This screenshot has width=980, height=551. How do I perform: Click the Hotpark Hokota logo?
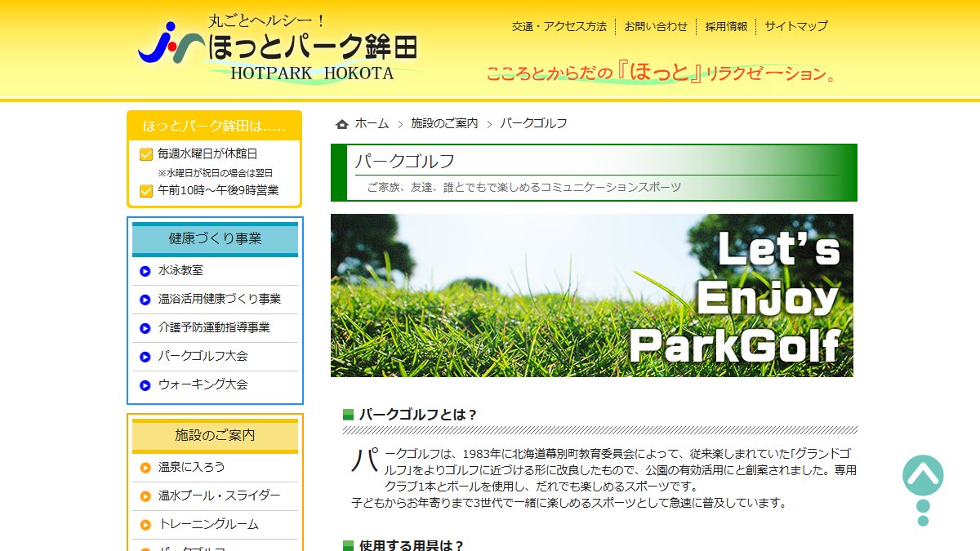(278, 47)
